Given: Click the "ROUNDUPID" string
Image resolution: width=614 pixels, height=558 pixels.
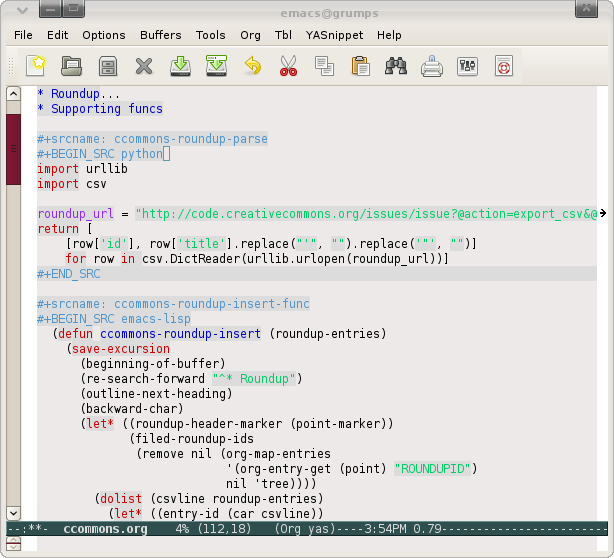Looking at the screenshot, I should 432,469.
